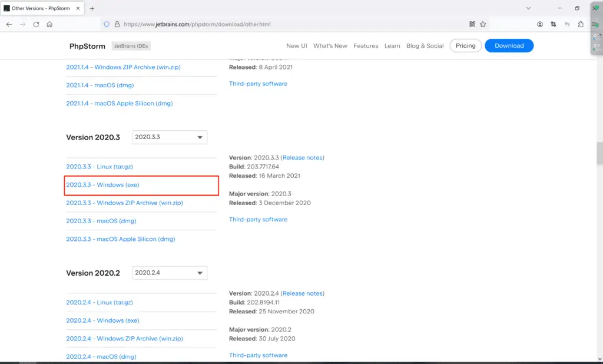This screenshot has height=364, width=603.
Task: Bookmark this page with the star icon
Action: tap(483, 24)
